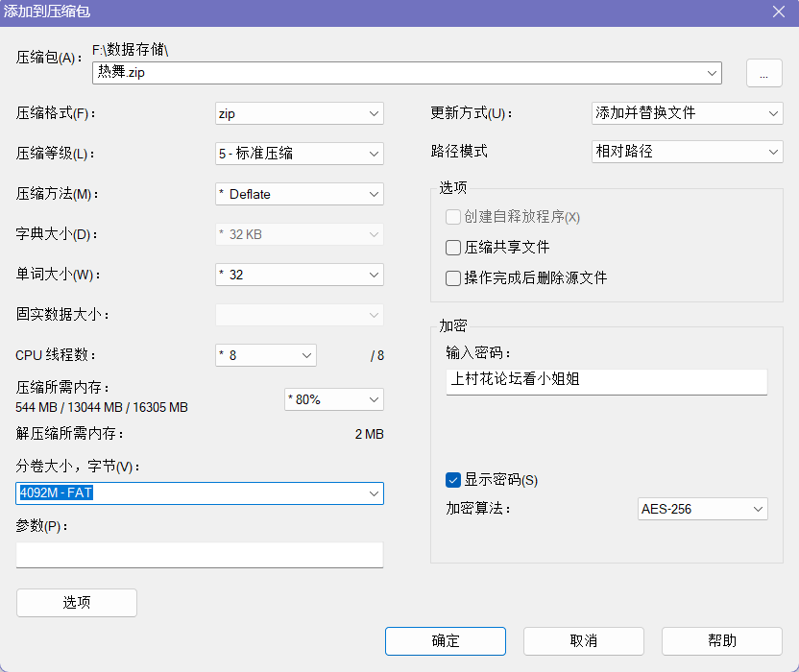Image resolution: width=799 pixels, height=672 pixels.
Task: Uncheck the 显示密码 checkbox
Action: tap(453, 480)
